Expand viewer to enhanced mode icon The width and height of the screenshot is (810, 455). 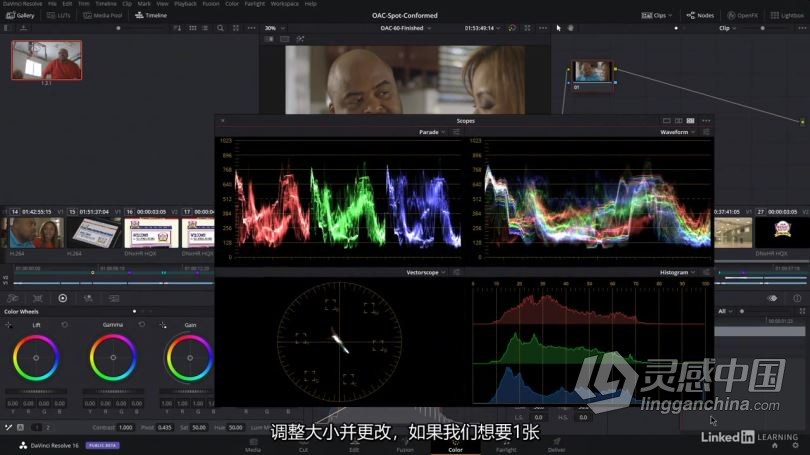[x=527, y=28]
